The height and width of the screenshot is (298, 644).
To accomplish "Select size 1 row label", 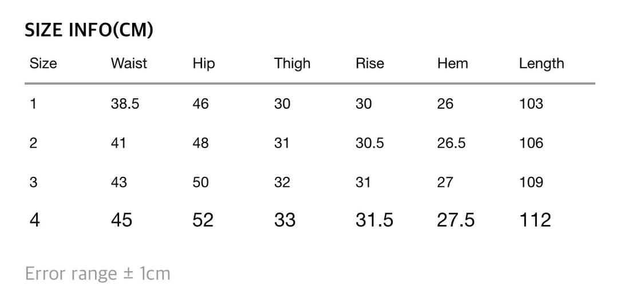I will pos(33,104).
